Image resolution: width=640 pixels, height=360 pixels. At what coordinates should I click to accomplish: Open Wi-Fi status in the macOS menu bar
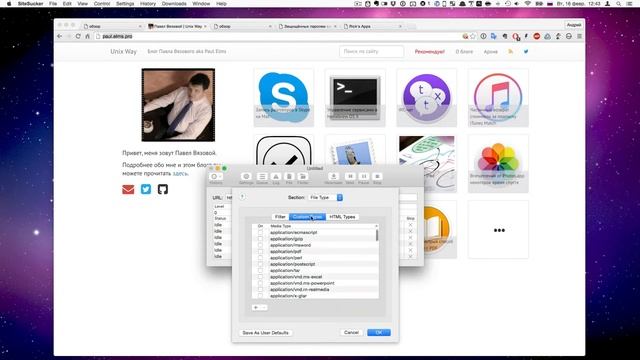[527, 4]
